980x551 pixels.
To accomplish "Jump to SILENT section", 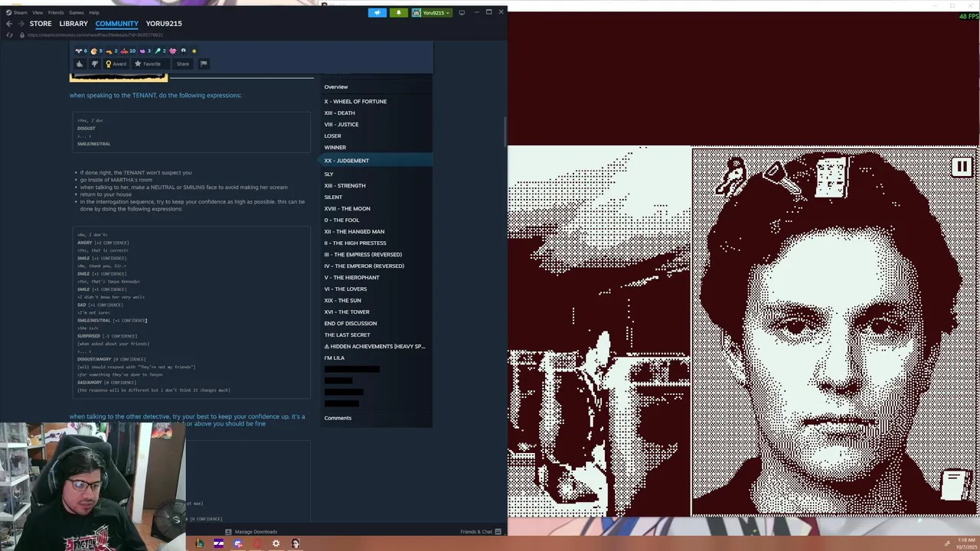I will click(333, 197).
